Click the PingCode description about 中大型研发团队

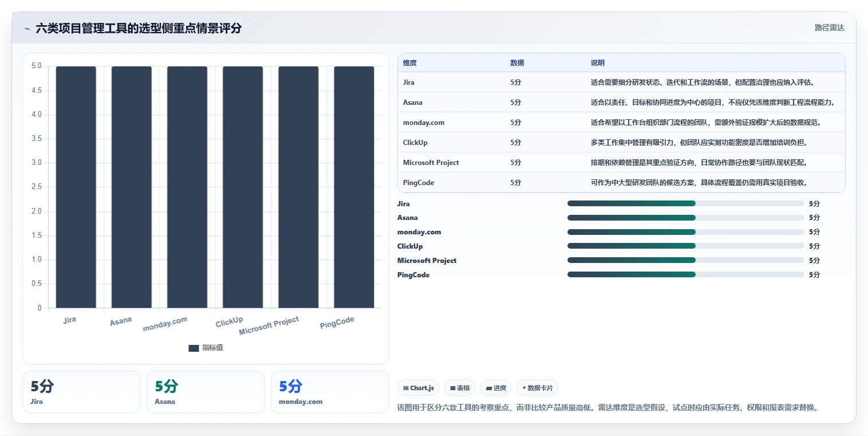point(699,183)
